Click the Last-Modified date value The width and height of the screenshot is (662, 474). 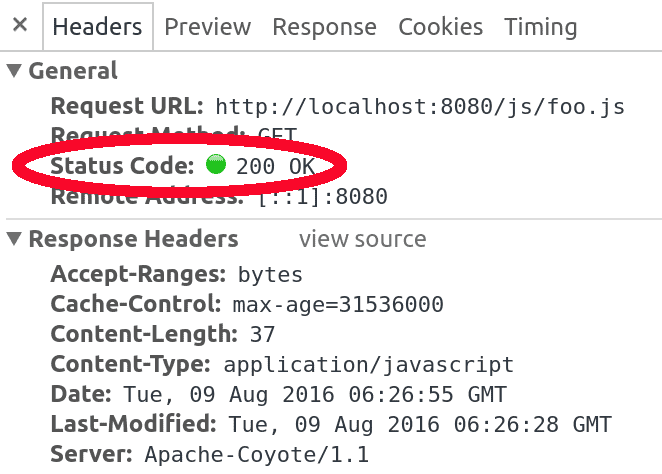(420, 424)
